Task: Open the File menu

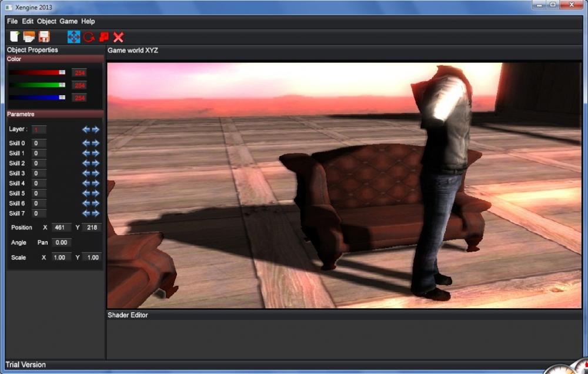Action: [12, 21]
